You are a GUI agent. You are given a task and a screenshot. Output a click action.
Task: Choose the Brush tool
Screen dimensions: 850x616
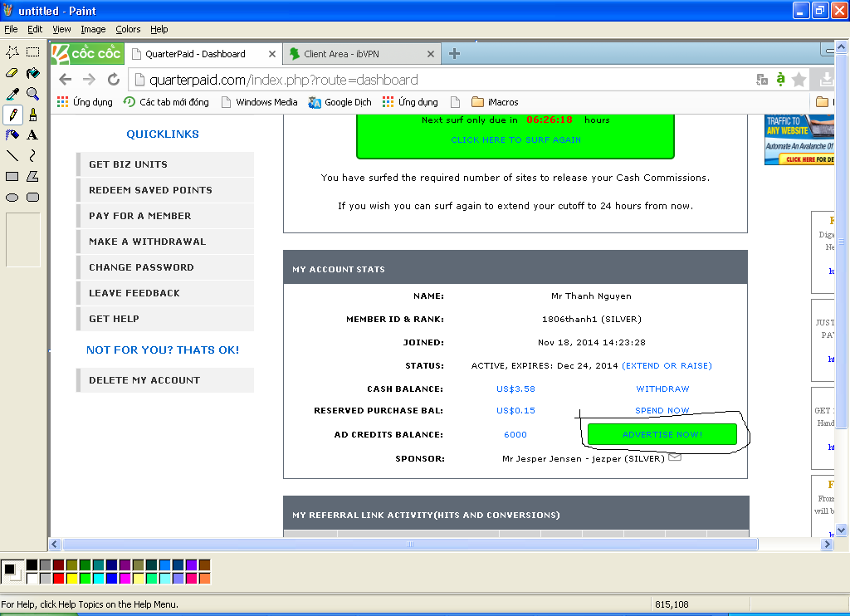tap(33, 115)
